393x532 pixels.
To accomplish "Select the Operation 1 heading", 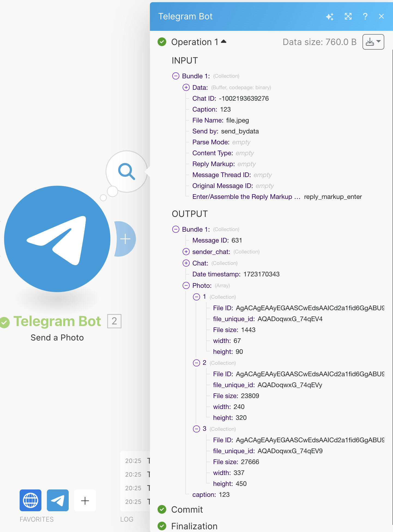I will 195,42.
